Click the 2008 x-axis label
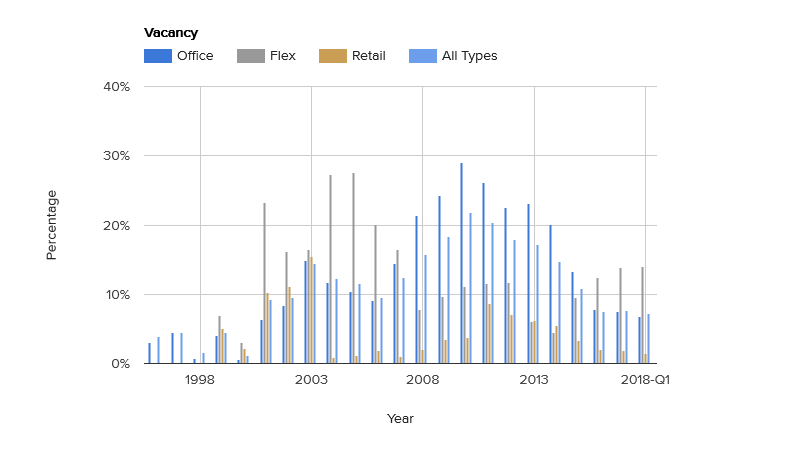This screenshot has height=450, width=800. [x=423, y=381]
